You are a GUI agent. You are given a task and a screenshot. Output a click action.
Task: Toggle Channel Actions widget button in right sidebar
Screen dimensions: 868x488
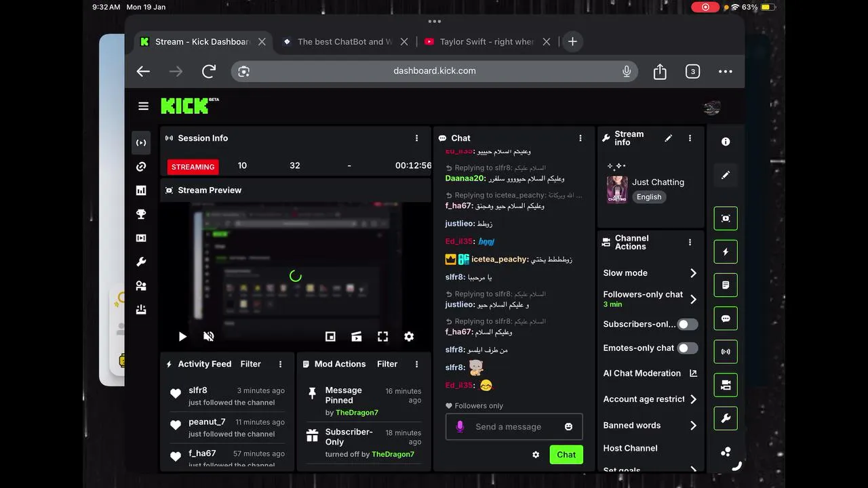pyautogui.click(x=726, y=385)
